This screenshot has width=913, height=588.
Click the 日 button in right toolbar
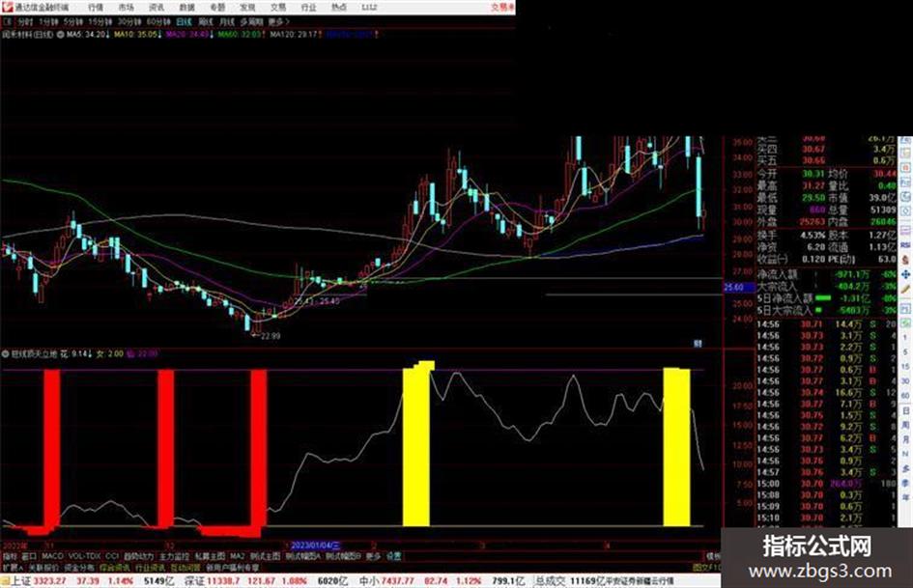coord(905,411)
